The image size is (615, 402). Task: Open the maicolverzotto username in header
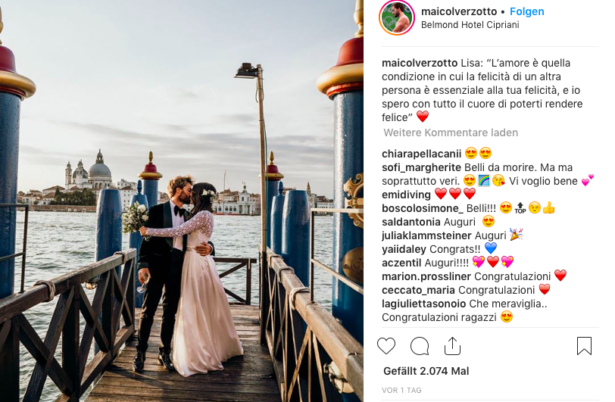click(x=459, y=12)
